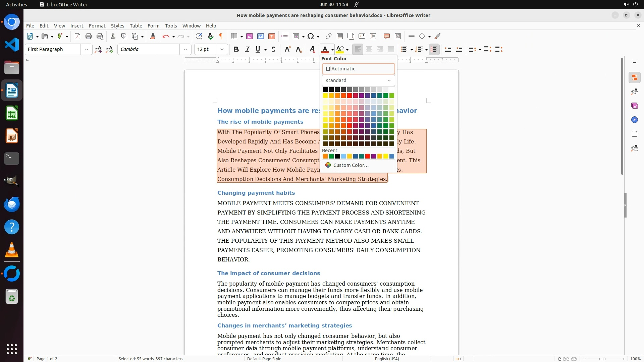Viewport: 644px width, 362px height.
Task: Click the Insert Hyperlink icon
Action: (x=329, y=36)
